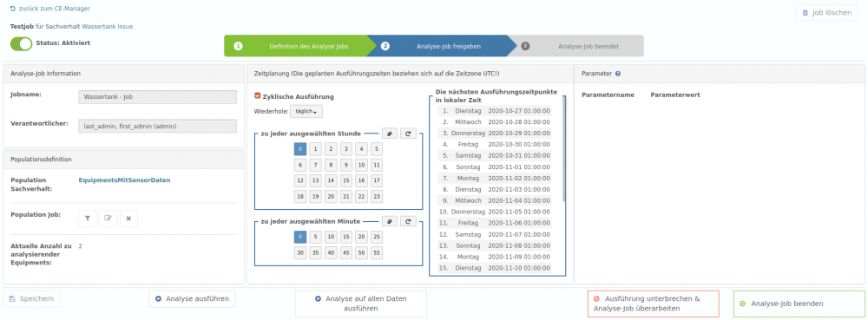868x320 pixels.
Task: Toggle hour 17 in the Stunde grid
Action: pos(377,180)
